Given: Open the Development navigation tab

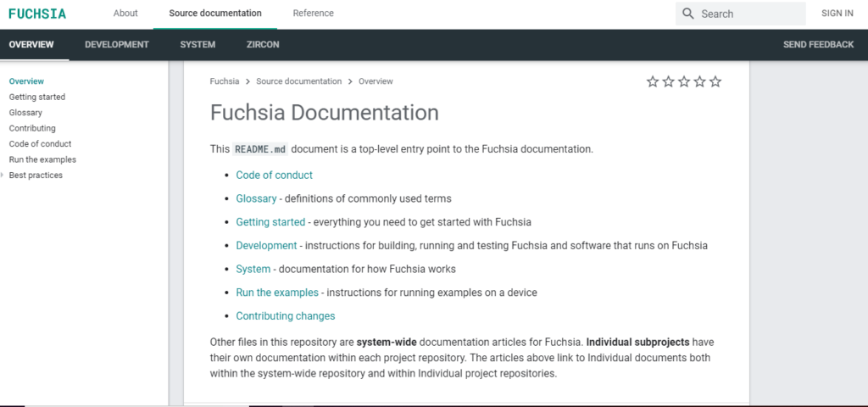Looking at the screenshot, I should tap(117, 44).
